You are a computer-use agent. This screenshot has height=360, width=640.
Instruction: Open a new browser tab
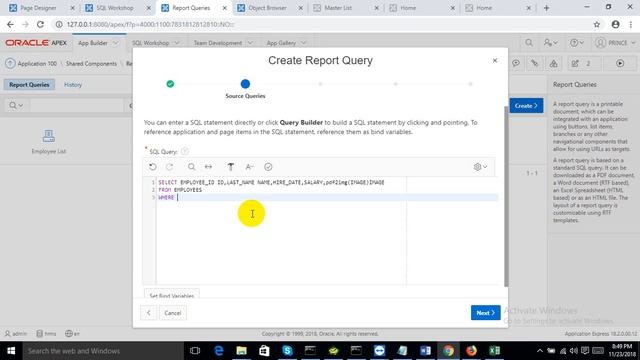(547, 8)
